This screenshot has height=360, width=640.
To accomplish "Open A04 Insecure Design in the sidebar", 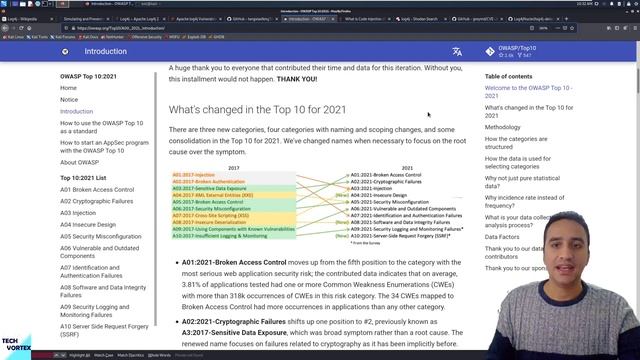I will coord(88,225).
